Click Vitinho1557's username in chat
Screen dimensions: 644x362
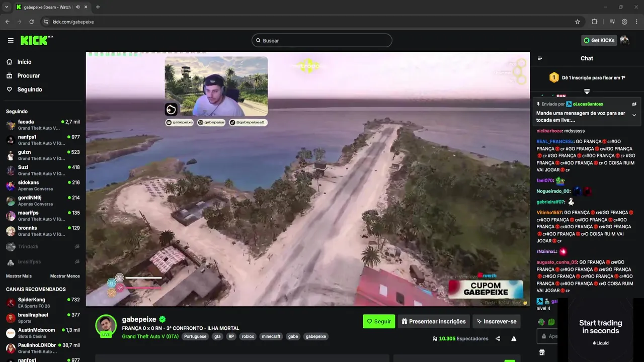point(549,213)
